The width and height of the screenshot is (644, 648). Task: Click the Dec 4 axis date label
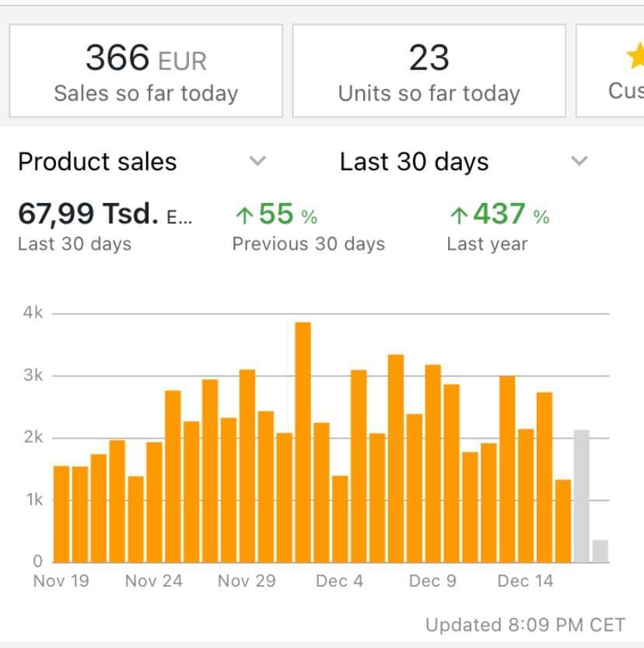tap(339, 581)
